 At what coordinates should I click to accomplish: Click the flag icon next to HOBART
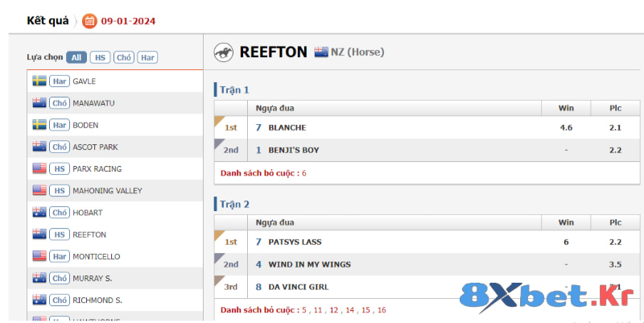[39, 213]
